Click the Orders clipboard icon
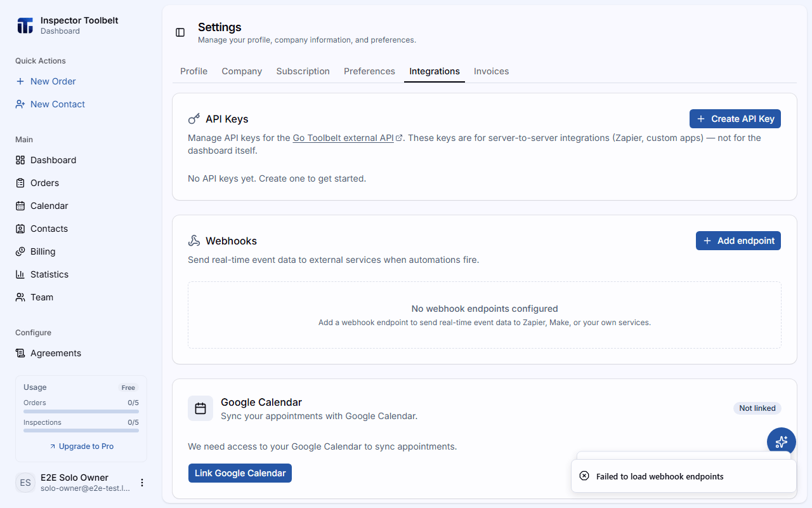Screen dimensions: 812x508 [20, 183]
